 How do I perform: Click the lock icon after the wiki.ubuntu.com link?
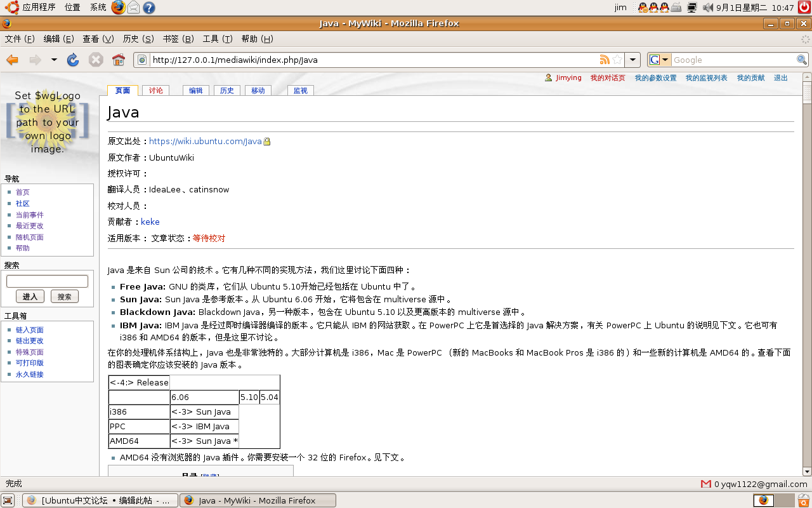267,142
